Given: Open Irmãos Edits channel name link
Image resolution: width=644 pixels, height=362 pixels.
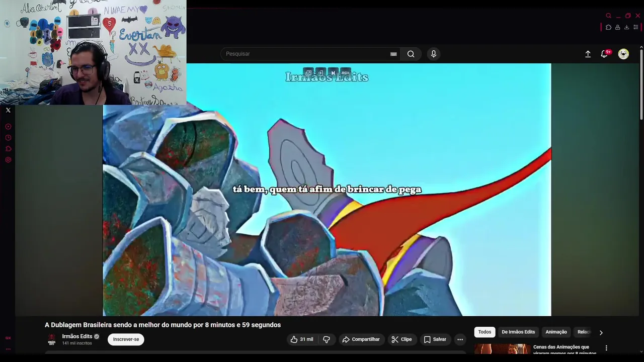Looking at the screenshot, I should pos(77,336).
